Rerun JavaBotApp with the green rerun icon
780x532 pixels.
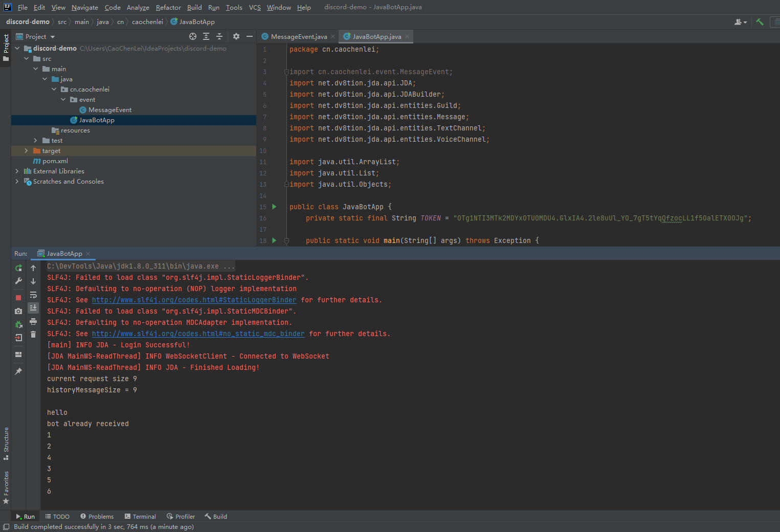coord(18,268)
